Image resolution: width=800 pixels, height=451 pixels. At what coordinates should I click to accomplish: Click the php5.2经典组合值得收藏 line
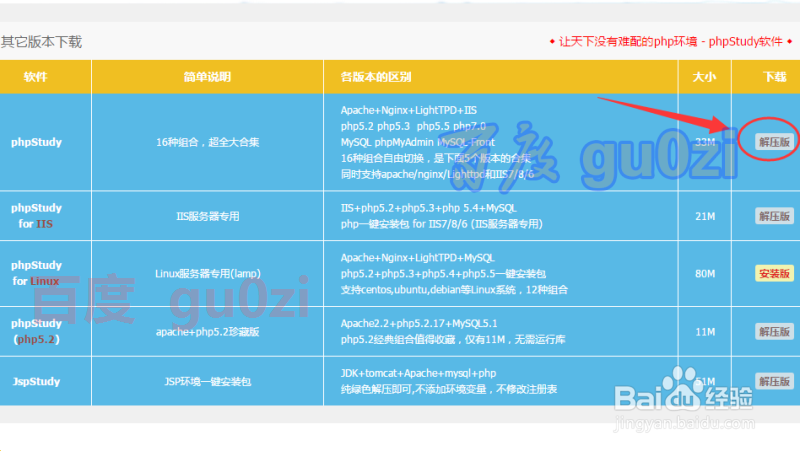tap(453, 340)
